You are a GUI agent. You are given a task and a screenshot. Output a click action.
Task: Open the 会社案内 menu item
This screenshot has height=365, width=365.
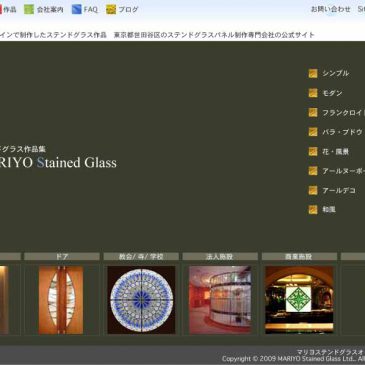pos(50,10)
